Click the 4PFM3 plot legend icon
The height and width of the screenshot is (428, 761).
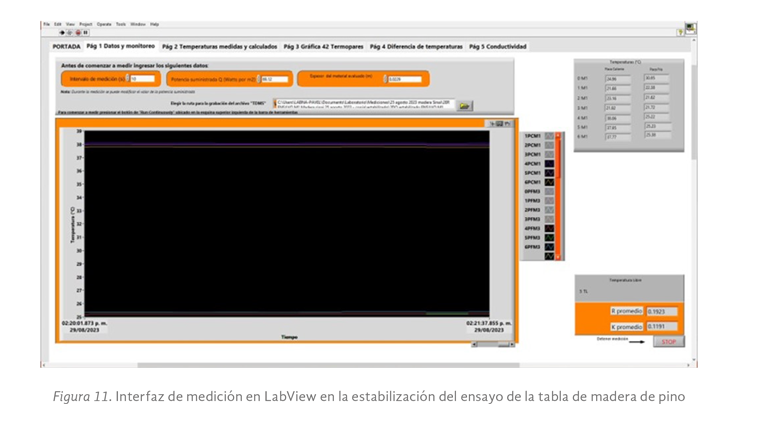(x=549, y=228)
